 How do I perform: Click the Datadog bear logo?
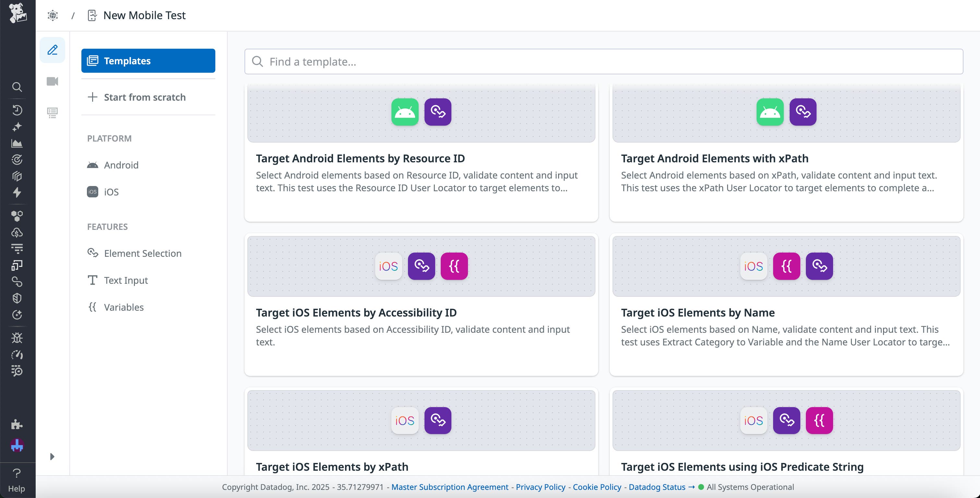(x=18, y=14)
